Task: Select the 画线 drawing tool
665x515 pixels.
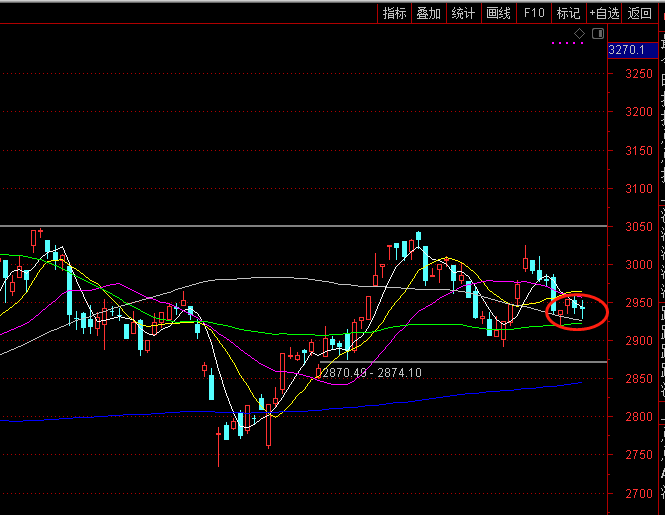Action: point(498,13)
